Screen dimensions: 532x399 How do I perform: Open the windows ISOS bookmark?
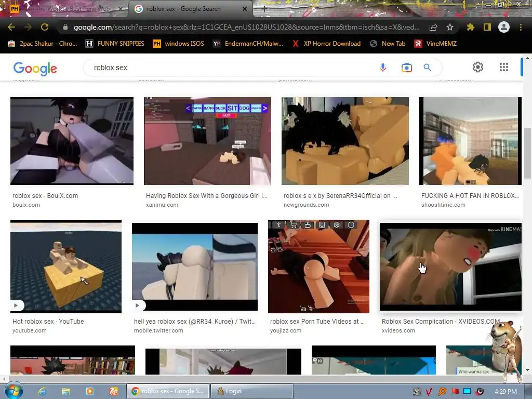pyautogui.click(x=179, y=44)
